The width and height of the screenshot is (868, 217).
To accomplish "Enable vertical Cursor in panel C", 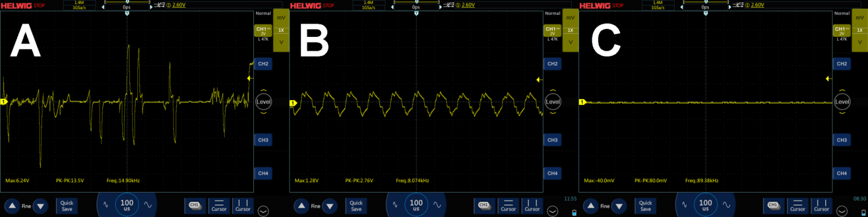I will pos(821,206).
